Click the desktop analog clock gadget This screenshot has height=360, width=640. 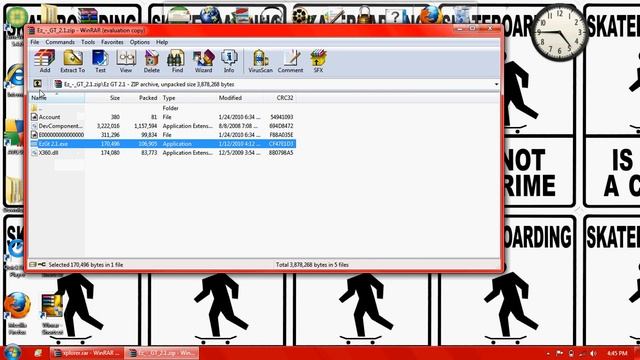pos(559,32)
